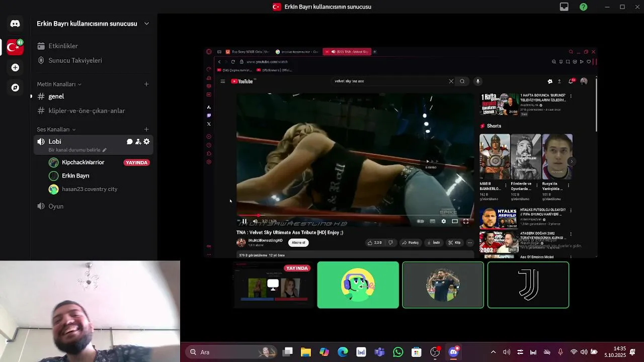Open Wi-Fi network tray icon
This screenshot has width=644, height=362.
574,352
